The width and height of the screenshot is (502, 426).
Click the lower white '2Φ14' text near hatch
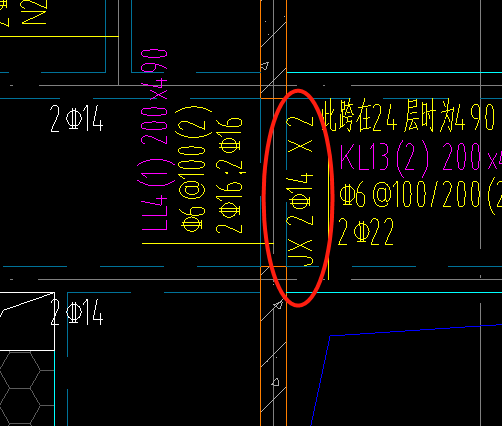[x=77, y=312]
